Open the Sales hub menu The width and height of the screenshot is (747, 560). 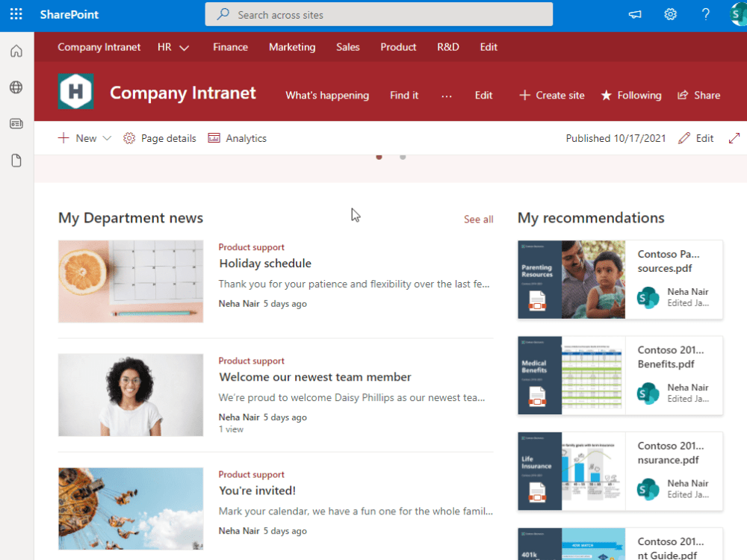348,47
